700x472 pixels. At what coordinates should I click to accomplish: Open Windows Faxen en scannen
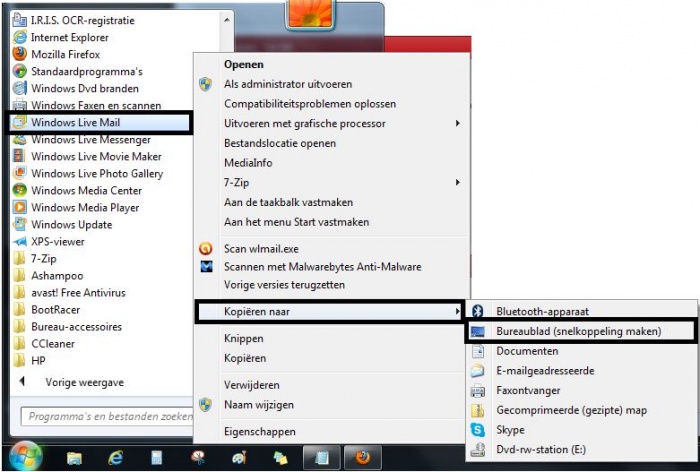coord(87,105)
